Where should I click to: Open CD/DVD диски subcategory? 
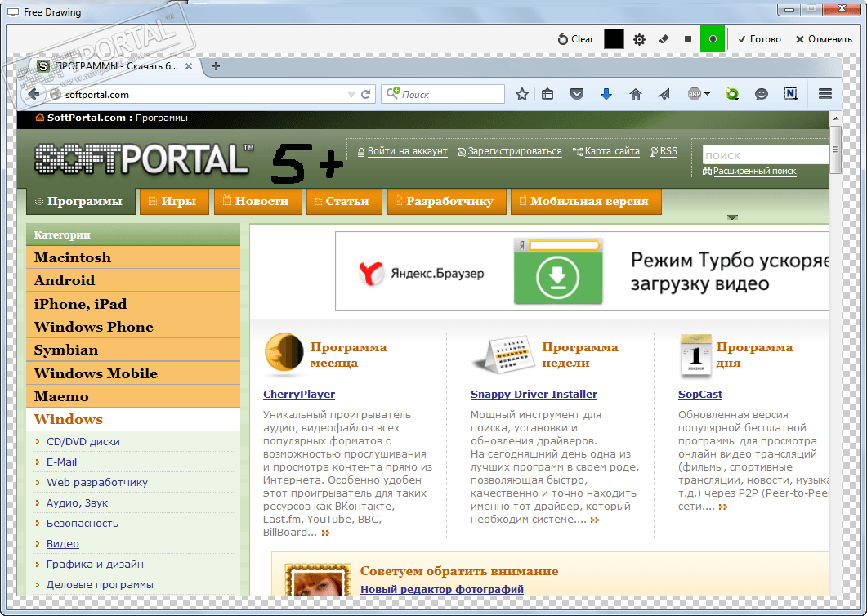click(x=83, y=442)
